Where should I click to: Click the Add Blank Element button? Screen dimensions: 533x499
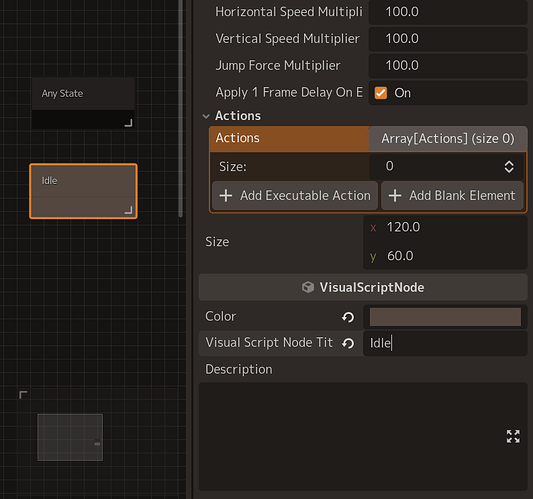tap(452, 196)
